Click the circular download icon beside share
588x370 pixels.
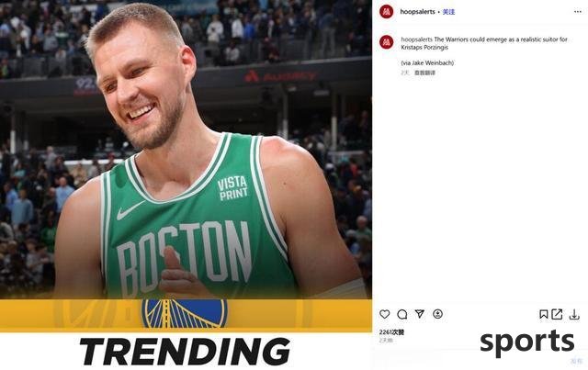[x=437, y=314]
